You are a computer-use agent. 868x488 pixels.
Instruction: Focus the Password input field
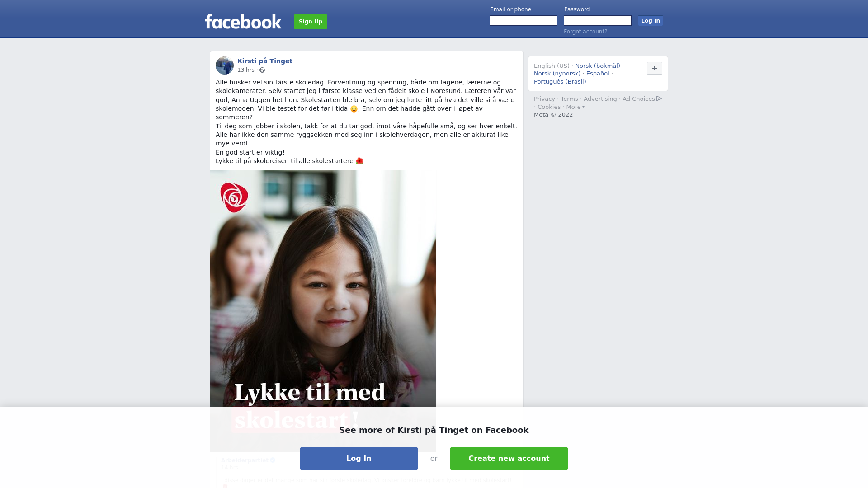point(598,21)
